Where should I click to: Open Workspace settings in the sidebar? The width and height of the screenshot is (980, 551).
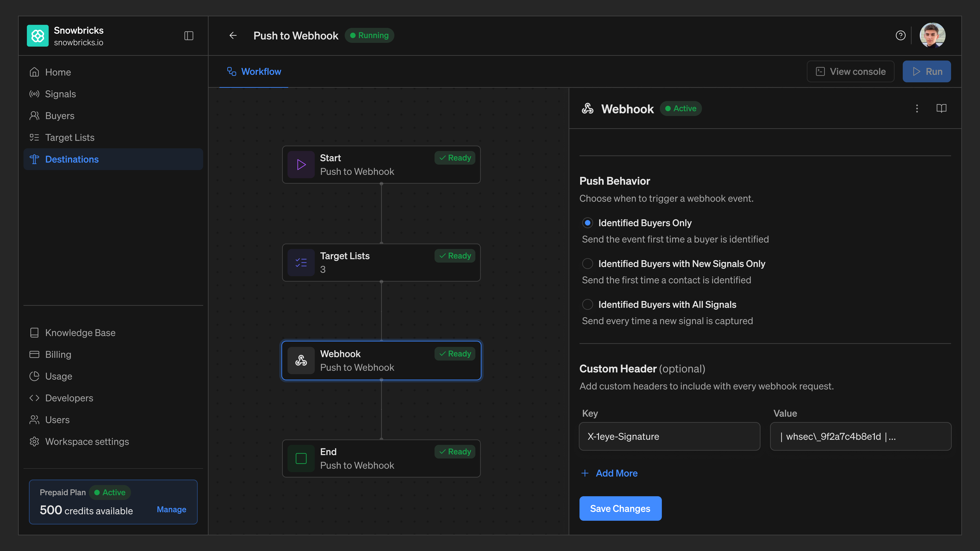113,441
